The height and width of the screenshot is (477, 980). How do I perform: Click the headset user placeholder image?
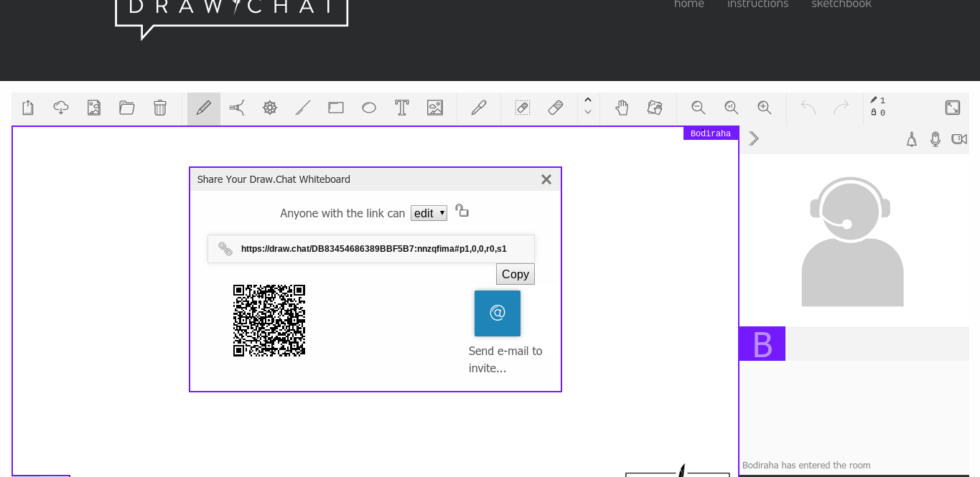coord(852,242)
